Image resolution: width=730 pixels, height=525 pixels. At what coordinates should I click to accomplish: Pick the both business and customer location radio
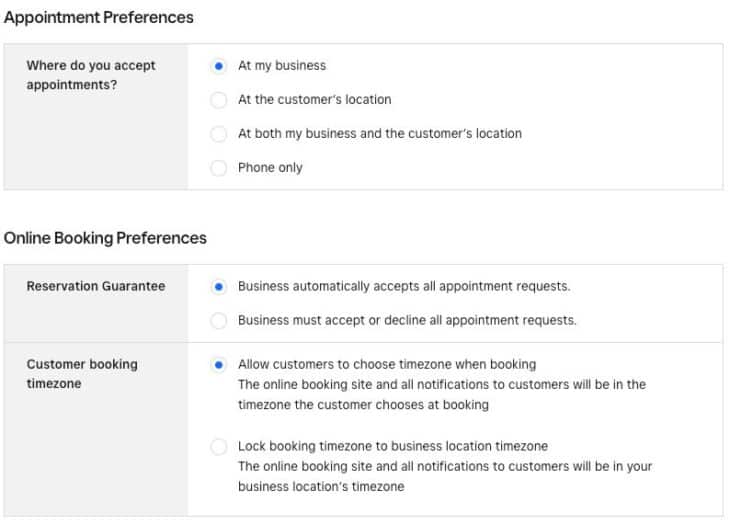pyautogui.click(x=218, y=134)
